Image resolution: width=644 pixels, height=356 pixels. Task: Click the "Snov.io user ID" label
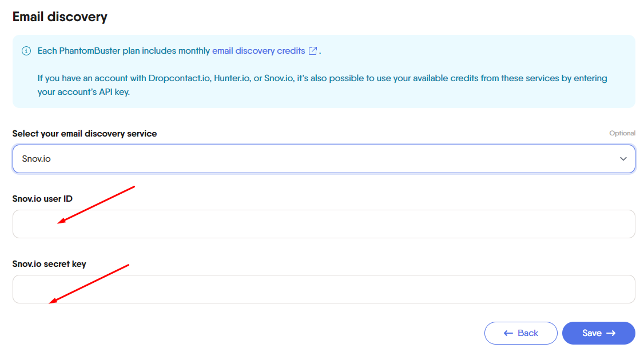(x=42, y=199)
